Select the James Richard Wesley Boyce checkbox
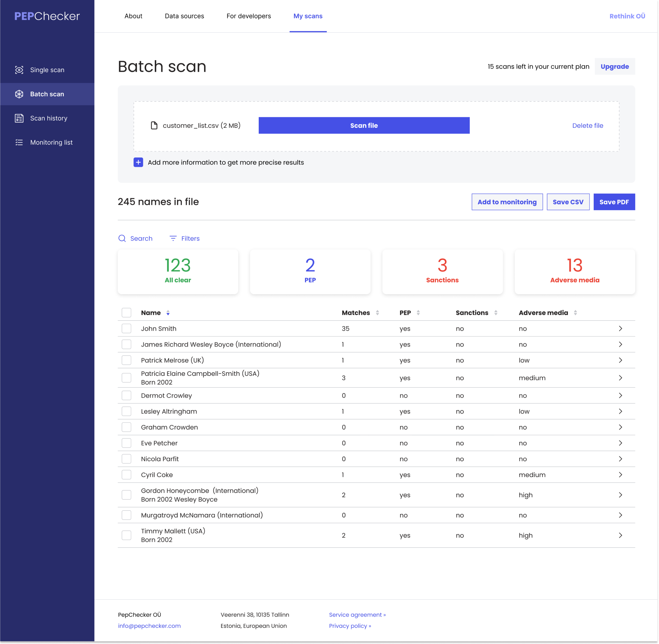The image size is (659, 644). tap(126, 344)
